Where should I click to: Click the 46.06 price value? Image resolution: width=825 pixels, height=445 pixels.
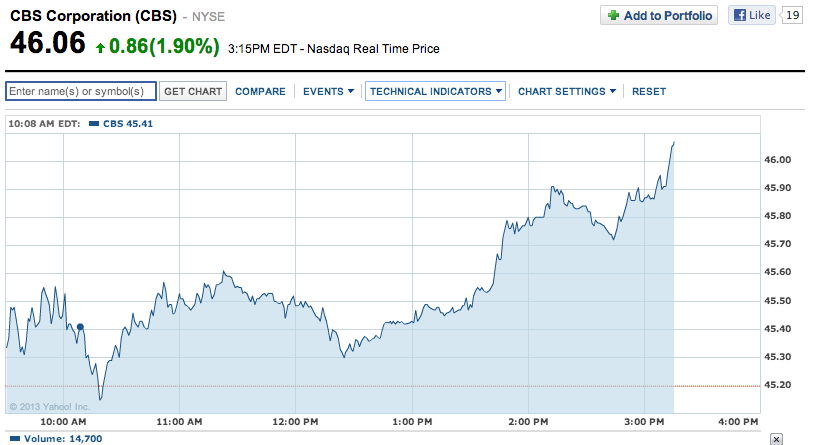(48, 43)
